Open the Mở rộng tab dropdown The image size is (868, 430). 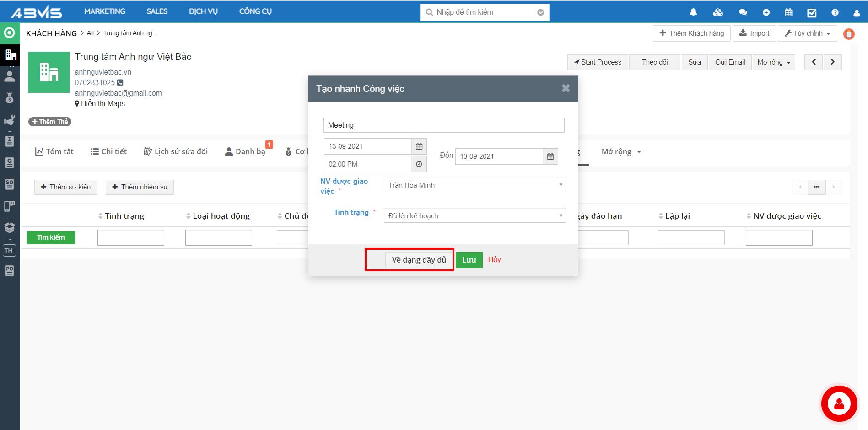(x=621, y=151)
